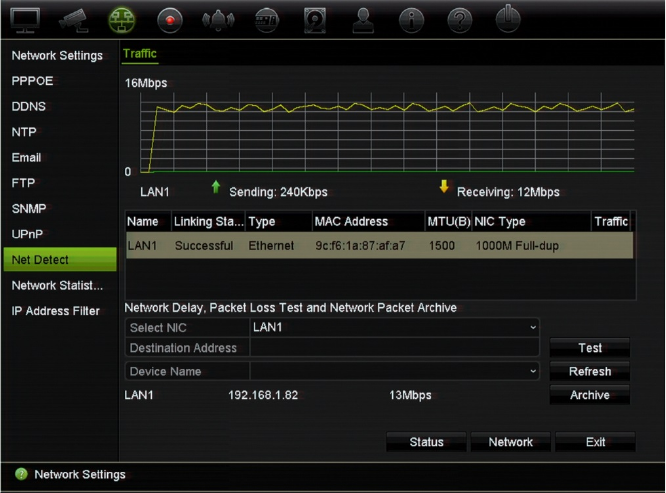Click the Exit button
Image resolution: width=666 pixels, height=493 pixels.
[x=595, y=442]
